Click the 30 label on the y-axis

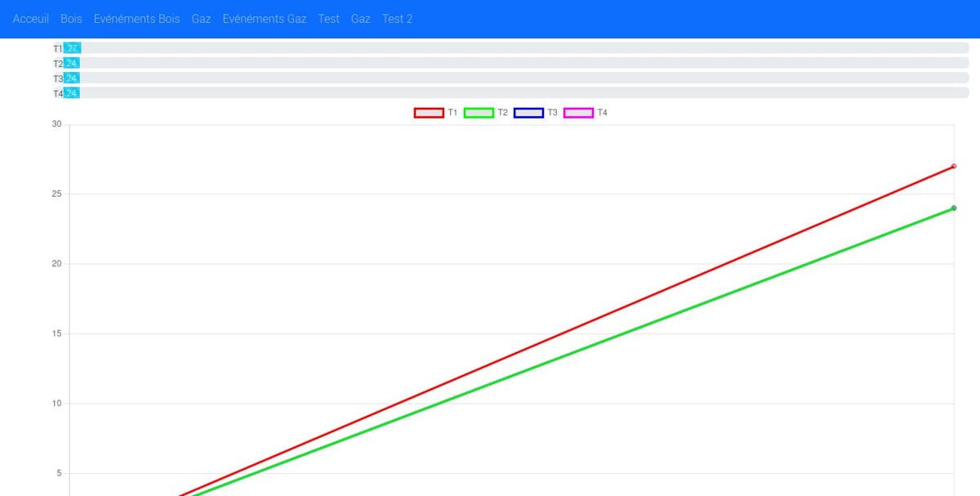coord(56,124)
